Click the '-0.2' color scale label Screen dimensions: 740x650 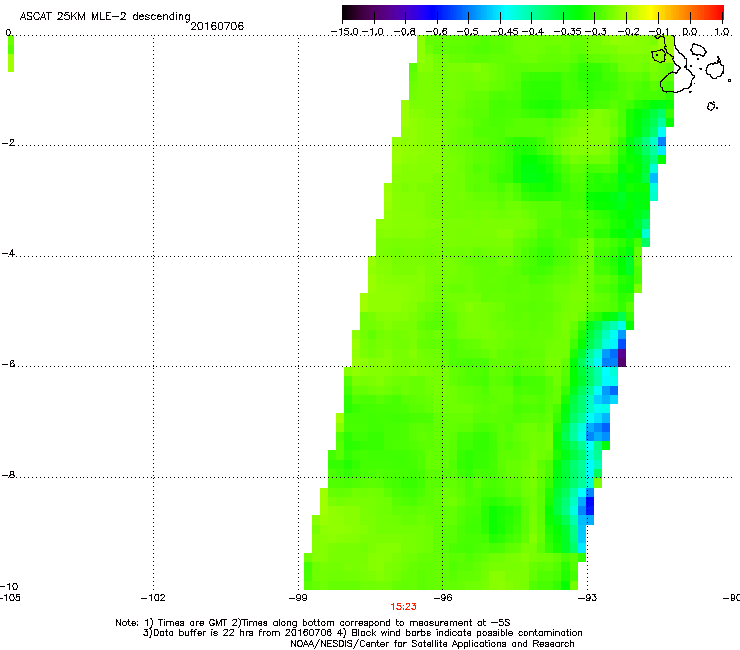pos(629,32)
